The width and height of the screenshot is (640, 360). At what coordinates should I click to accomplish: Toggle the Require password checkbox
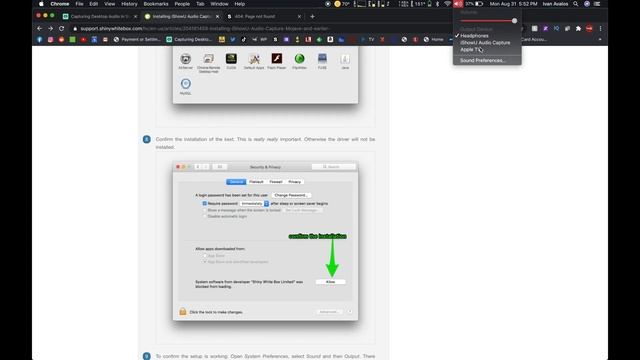tap(205, 203)
